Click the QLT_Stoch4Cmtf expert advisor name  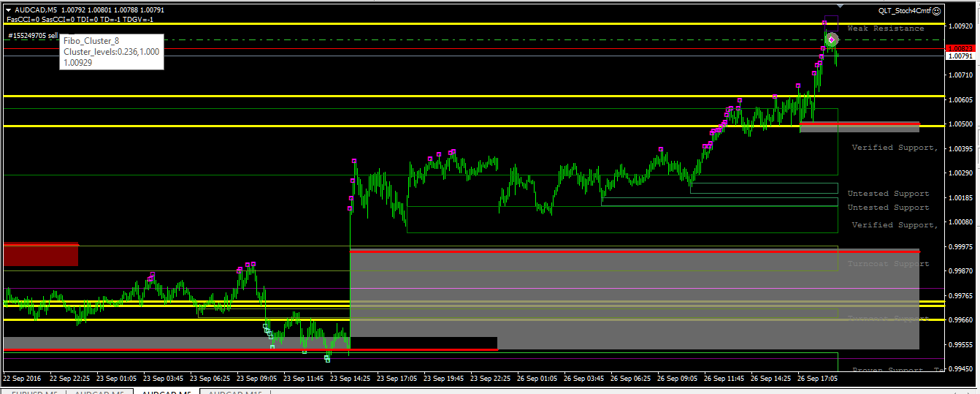(x=904, y=10)
